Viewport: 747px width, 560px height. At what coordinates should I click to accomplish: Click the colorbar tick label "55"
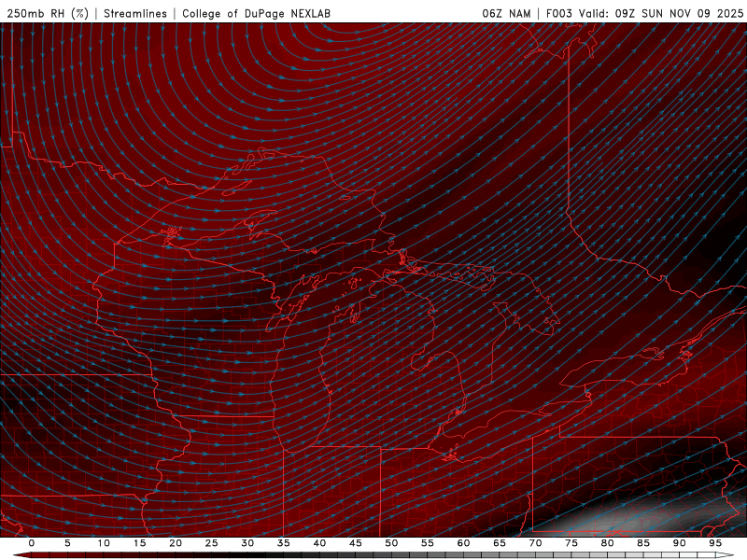tap(428, 543)
